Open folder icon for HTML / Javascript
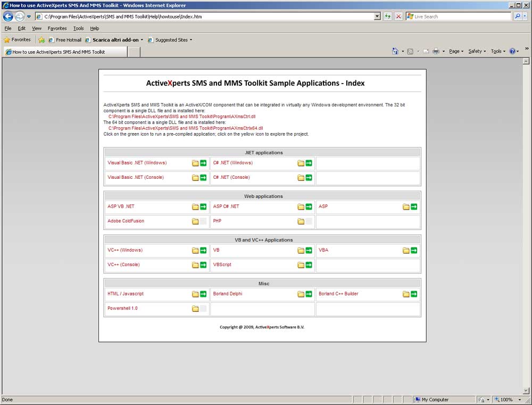The height and width of the screenshot is (405, 532). [195, 294]
